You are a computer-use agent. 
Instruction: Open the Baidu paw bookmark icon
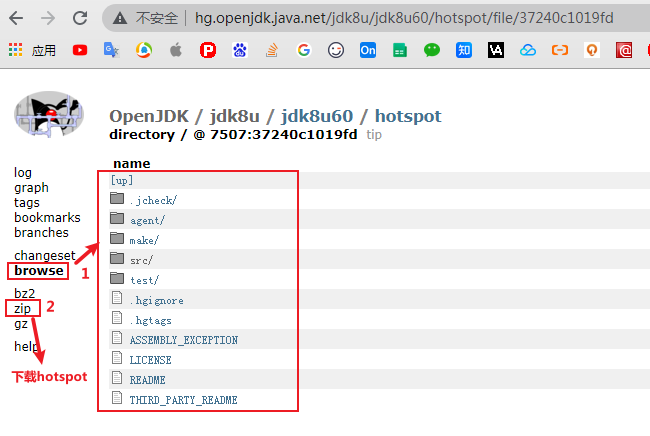click(240, 50)
